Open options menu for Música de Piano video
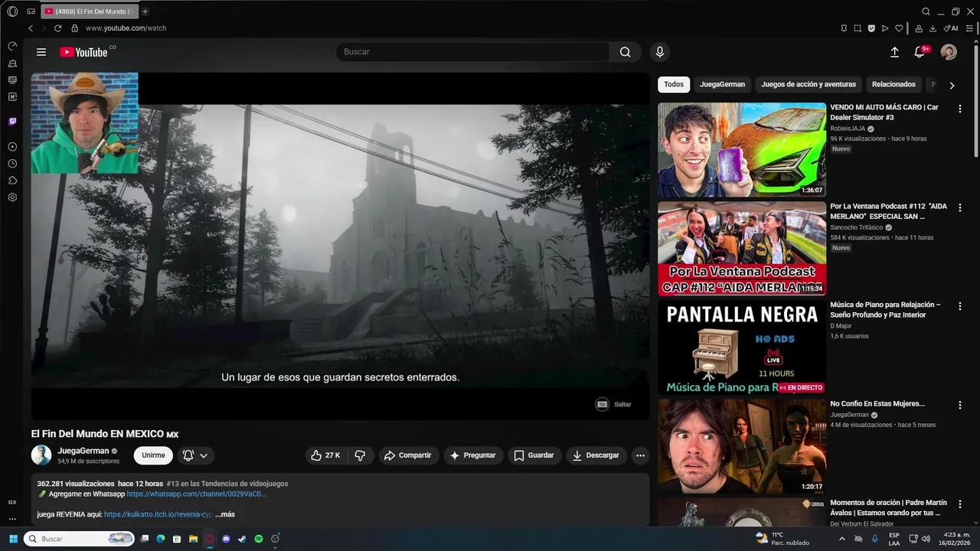980x551 pixels. [x=960, y=306]
